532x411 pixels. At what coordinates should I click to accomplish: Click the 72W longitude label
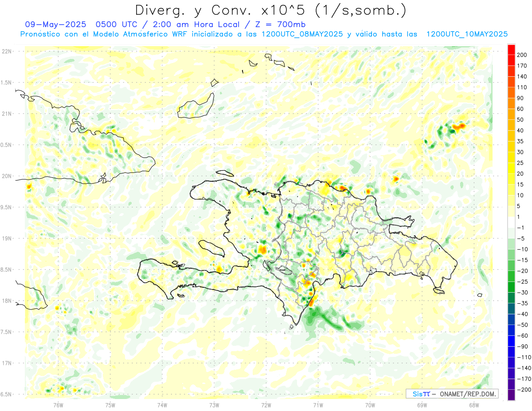[x=266, y=404]
